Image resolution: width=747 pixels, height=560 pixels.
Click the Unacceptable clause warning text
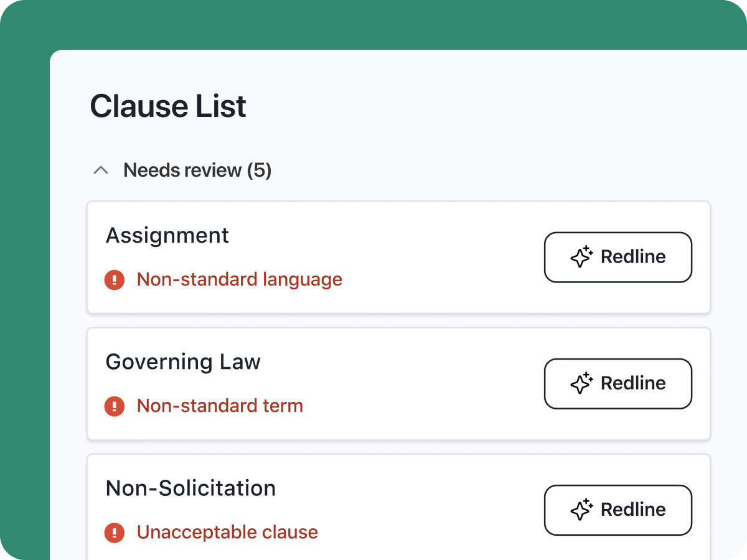[x=227, y=532]
